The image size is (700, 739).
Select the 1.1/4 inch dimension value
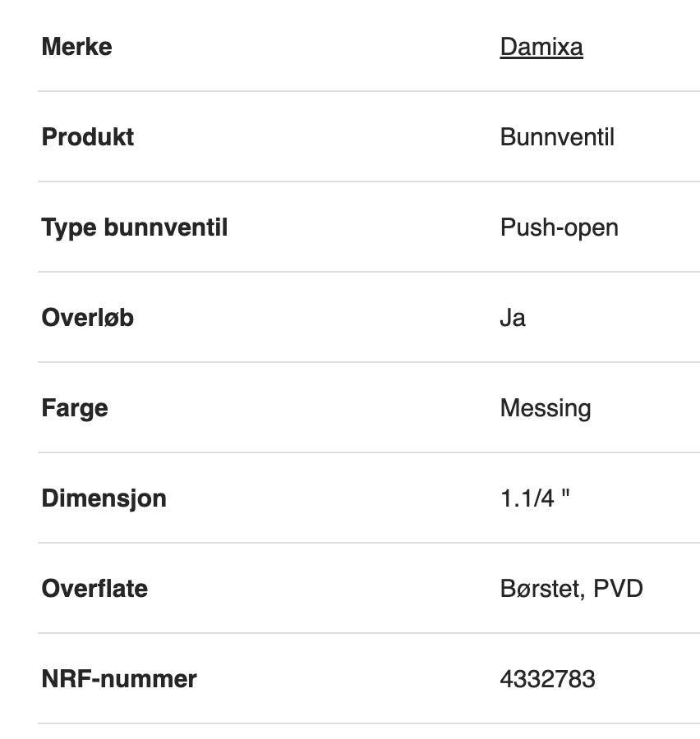click(x=534, y=498)
